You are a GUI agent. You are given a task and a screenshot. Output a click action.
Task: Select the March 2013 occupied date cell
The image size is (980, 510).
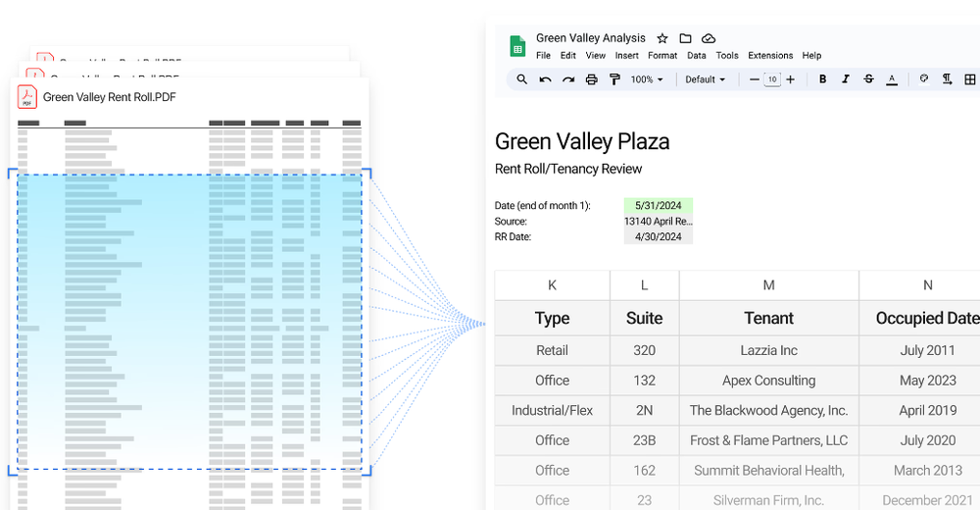920,471
